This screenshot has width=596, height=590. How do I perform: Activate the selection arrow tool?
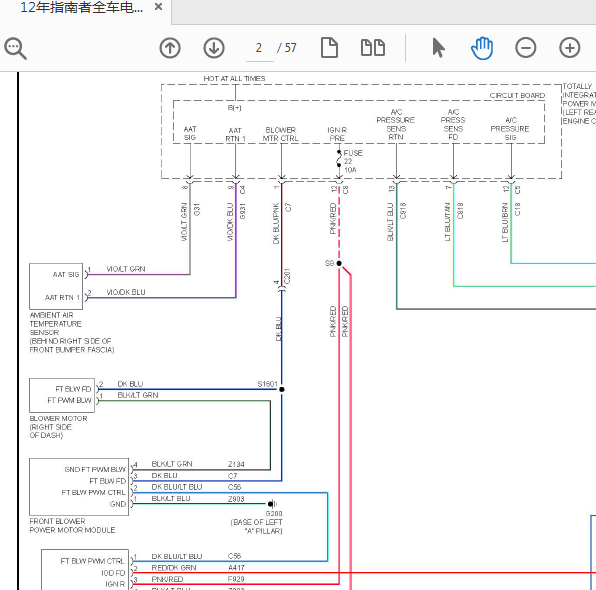(x=438, y=48)
